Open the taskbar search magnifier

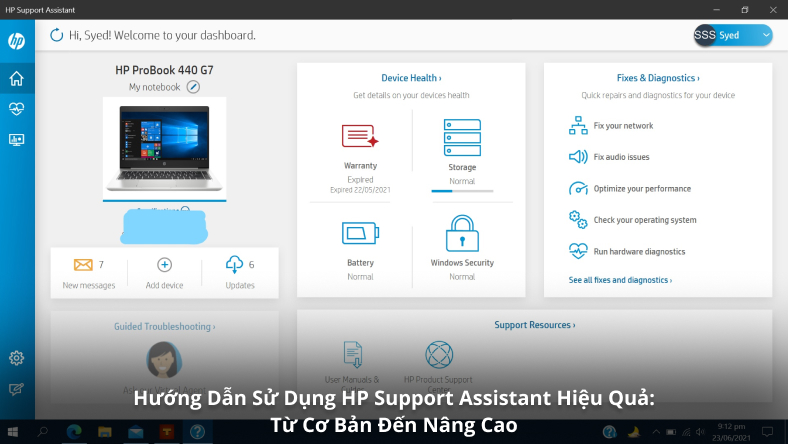point(43,432)
